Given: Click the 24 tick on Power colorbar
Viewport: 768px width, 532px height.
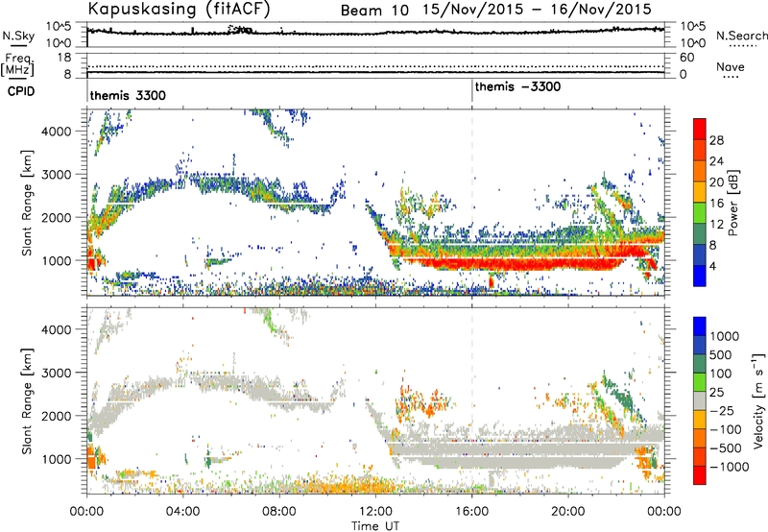Looking at the screenshot, I should pyautogui.click(x=716, y=161).
